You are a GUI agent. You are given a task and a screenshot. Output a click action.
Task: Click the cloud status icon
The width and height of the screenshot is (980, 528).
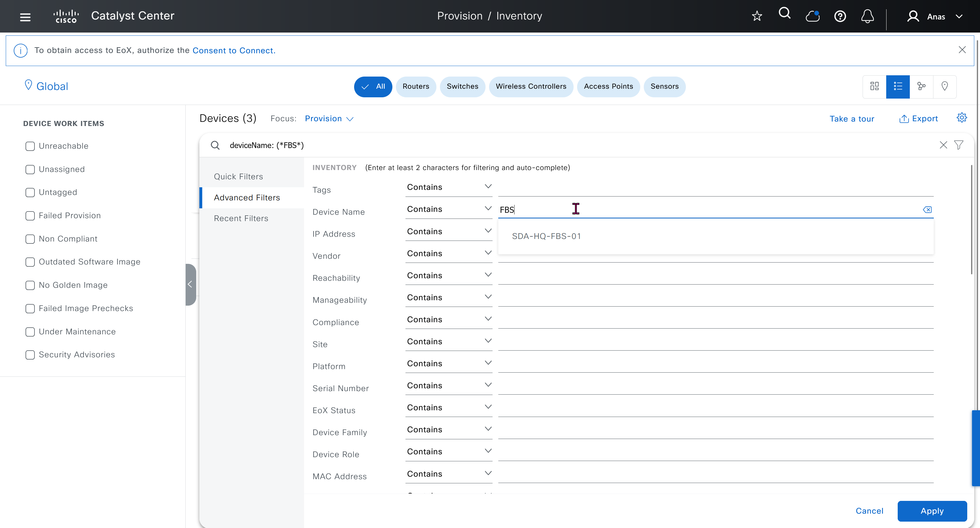coord(812,16)
